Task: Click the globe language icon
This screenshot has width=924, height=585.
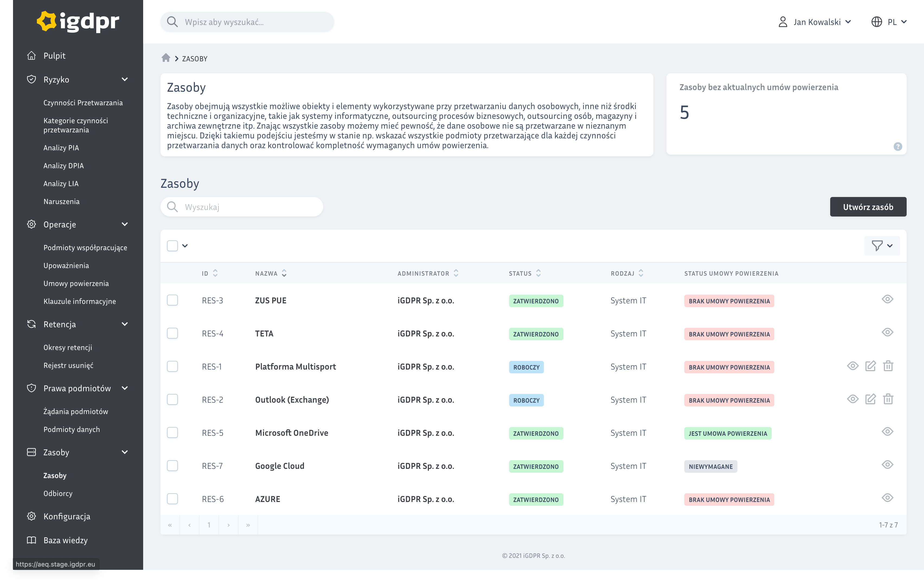Action: point(877,22)
